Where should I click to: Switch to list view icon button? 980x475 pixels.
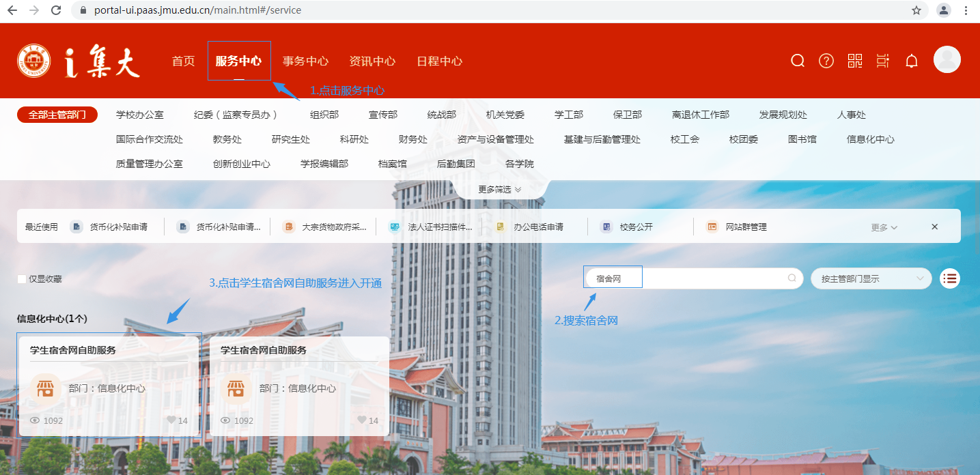[x=950, y=278]
